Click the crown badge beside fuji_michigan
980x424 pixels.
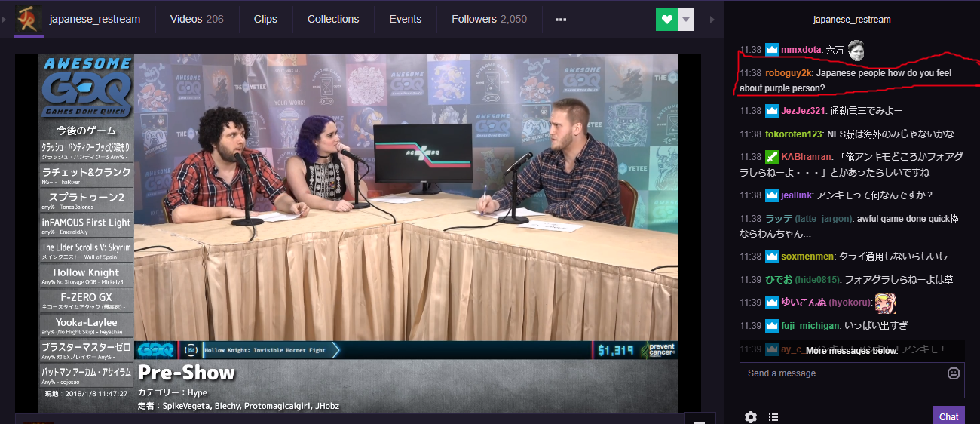point(772,326)
